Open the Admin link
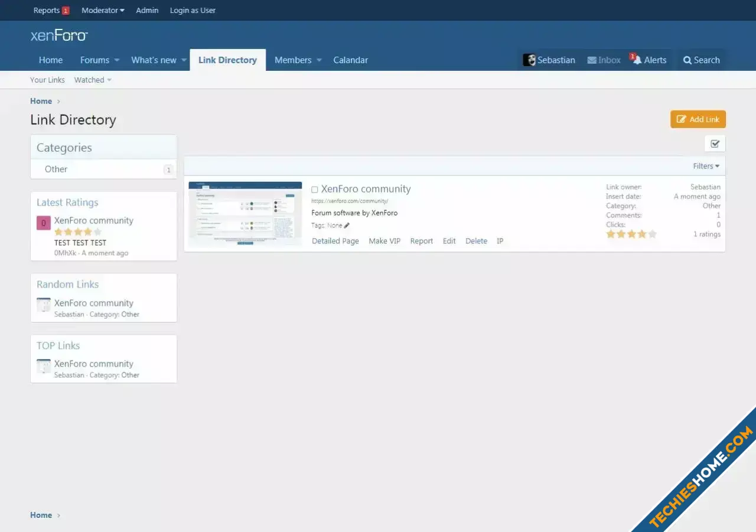The width and height of the screenshot is (756, 532). coord(147,10)
